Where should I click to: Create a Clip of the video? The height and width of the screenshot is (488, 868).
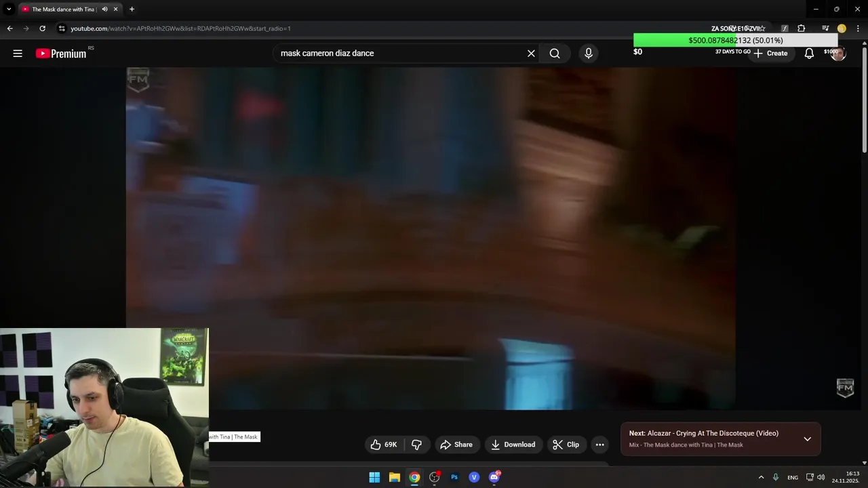click(566, 445)
